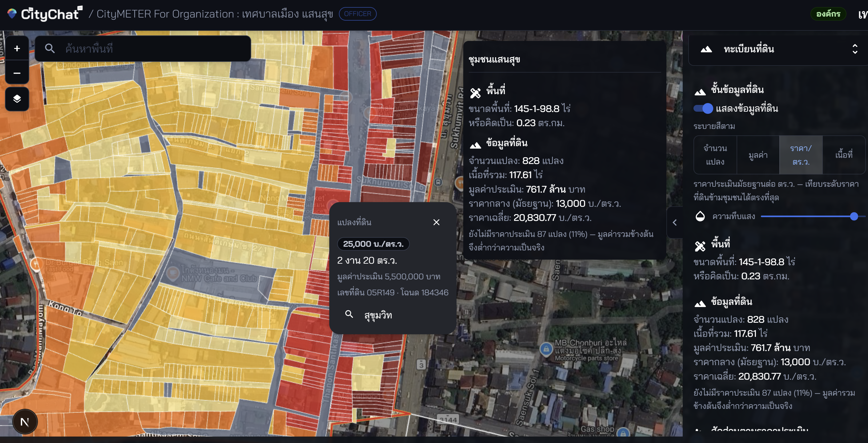Click the opacity droplet icon
The image size is (868, 443).
[x=700, y=216]
